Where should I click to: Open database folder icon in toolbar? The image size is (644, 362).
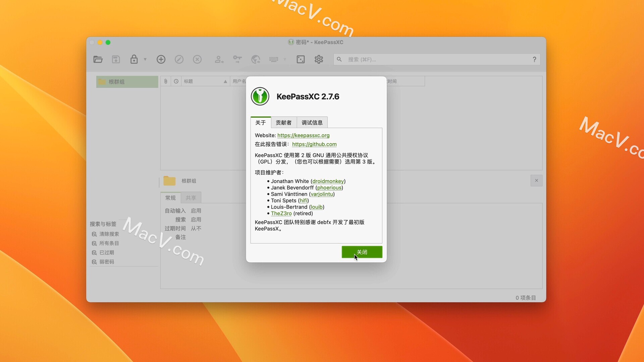(98, 60)
